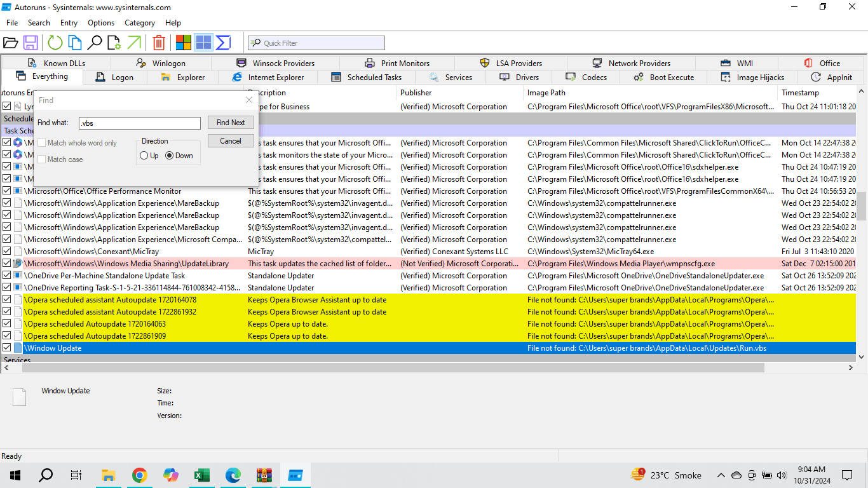Open the Windows Start menu

[15, 475]
